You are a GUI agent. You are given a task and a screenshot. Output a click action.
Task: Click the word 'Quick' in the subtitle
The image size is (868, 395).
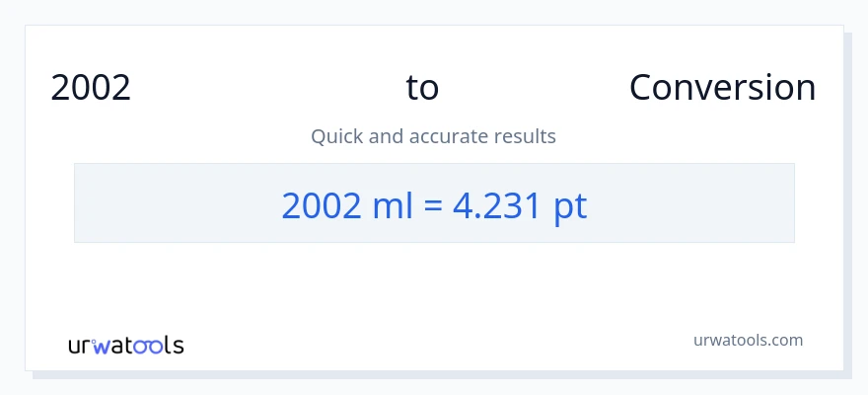(335, 136)
